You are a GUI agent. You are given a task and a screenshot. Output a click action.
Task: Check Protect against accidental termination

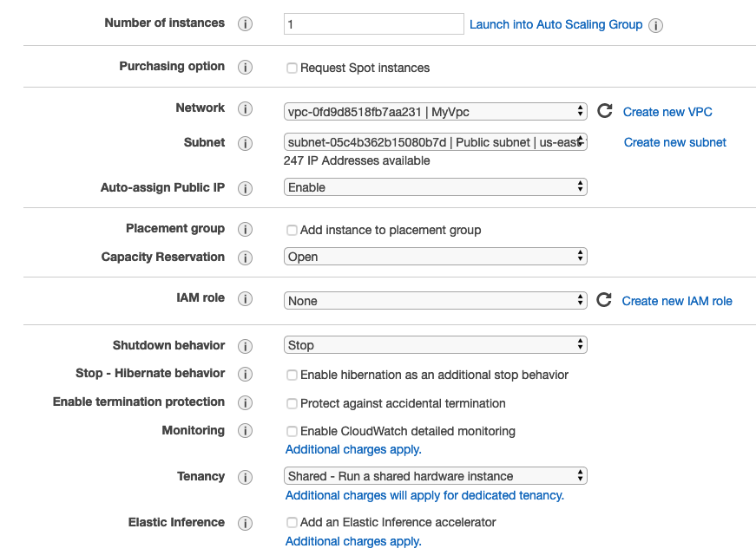[x=292, y=403]
